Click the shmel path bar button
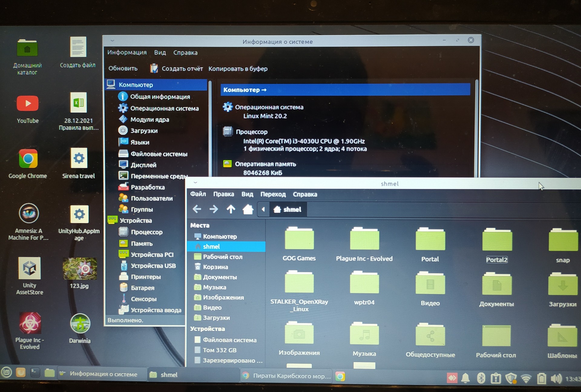Screen dimensions: 581x392 pos(287,209)
